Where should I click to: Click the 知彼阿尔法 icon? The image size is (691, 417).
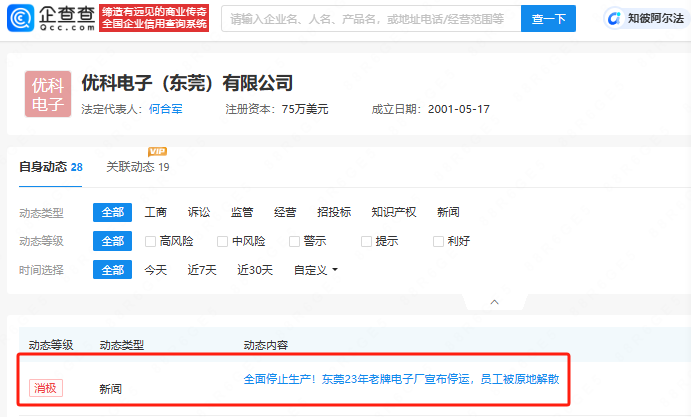click(x=614, y=19)
